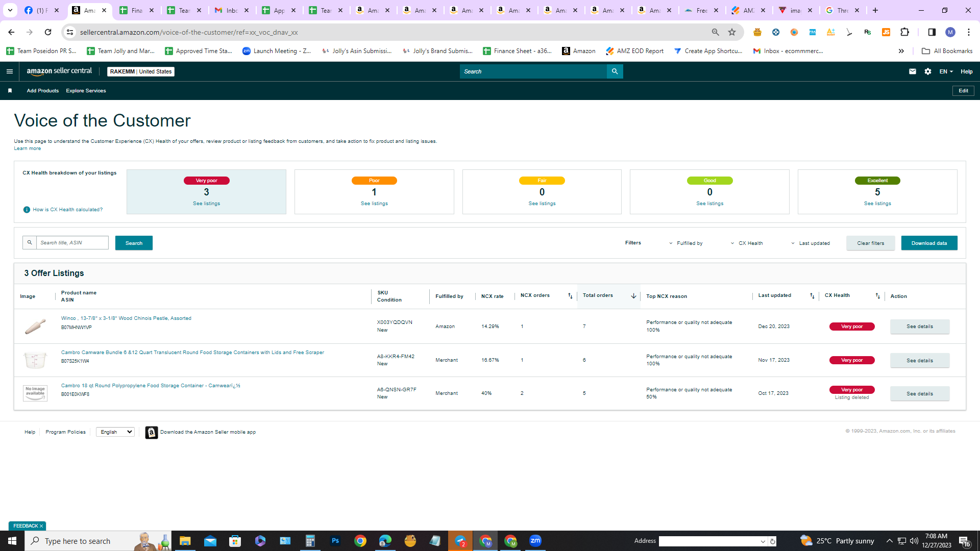Click the Amazon Seller Central logo

59,71
